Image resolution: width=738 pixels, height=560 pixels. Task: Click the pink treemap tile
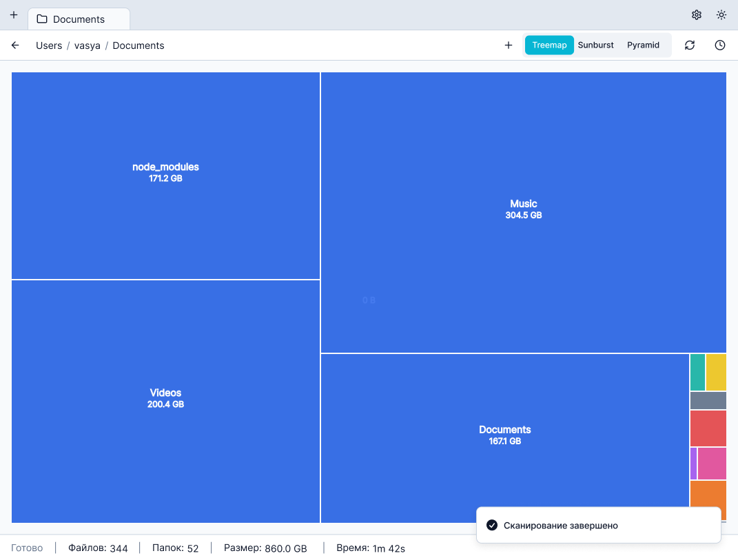[x=712, y=464]
